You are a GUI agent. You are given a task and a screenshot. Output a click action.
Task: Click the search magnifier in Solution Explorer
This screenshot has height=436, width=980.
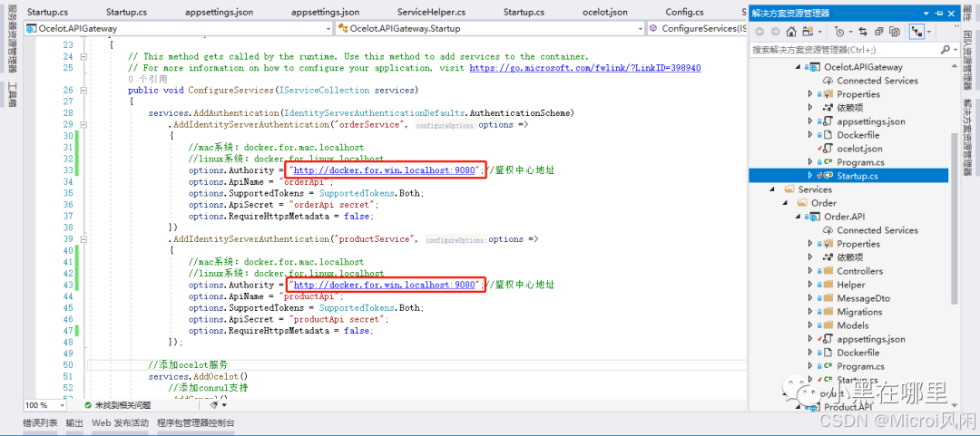click(945, 49)
